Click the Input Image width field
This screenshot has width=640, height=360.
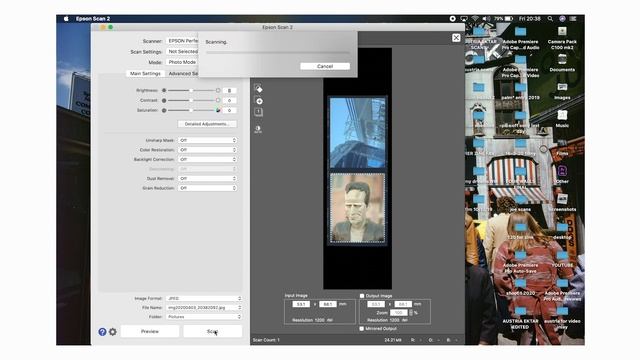point(301,304)
